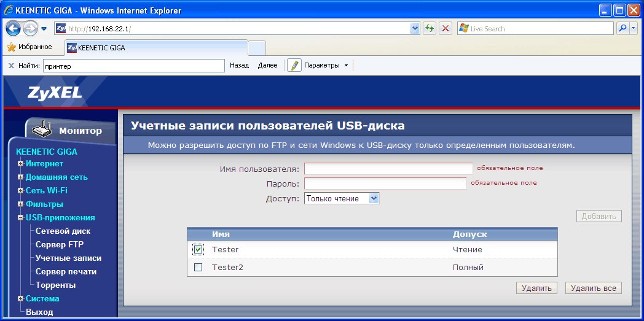Open Учетные записи menu item
The width and height of the screenshot is (644, 321).
(68, 258)
